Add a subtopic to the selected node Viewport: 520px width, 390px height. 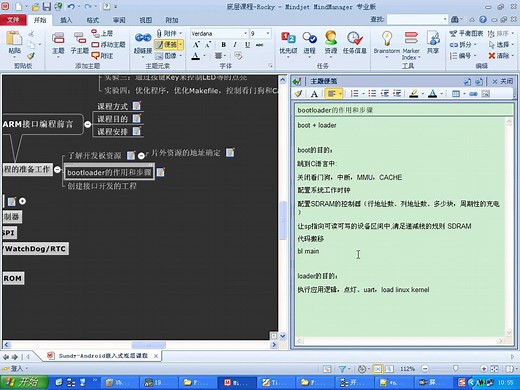79,43
